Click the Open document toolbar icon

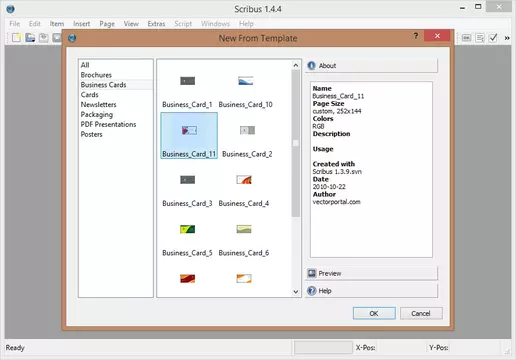[30, 38]
